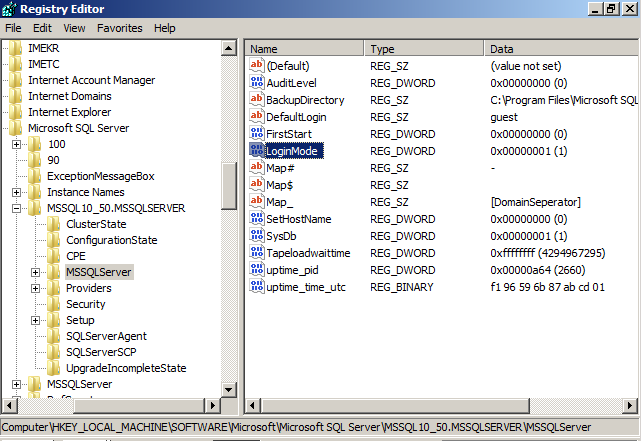The width and height of the screenshot is (641, 441).
Task: Click the '0xffffffff (4294967295)' data cell
Action: coord(547,253)
